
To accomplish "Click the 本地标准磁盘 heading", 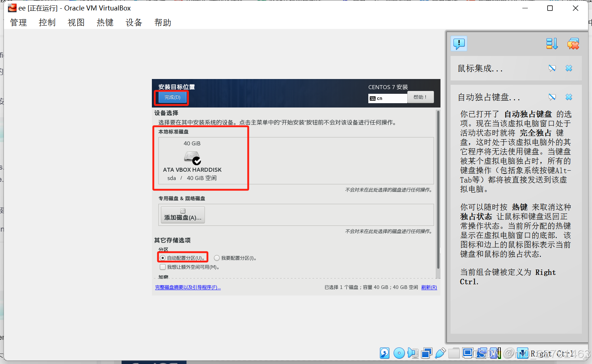I will [x=174, y=132].
